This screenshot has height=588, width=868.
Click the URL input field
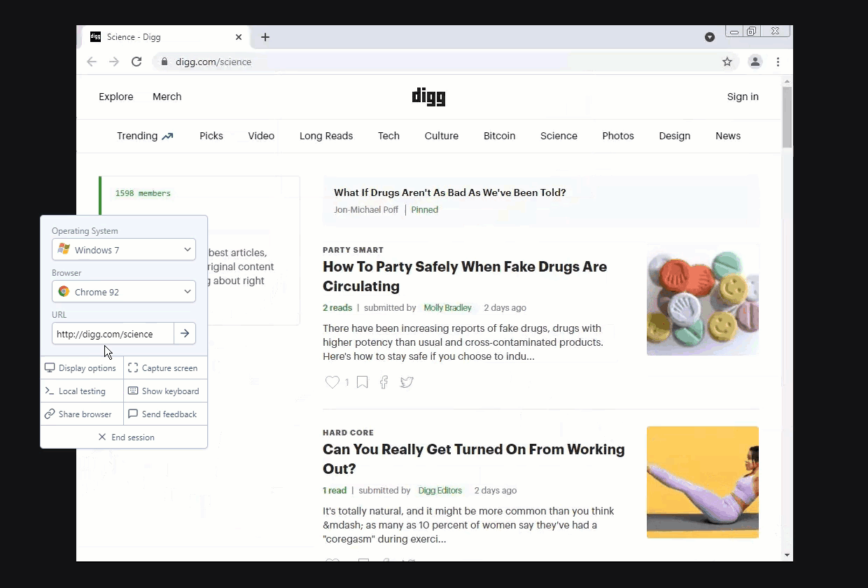coord(113,334)
